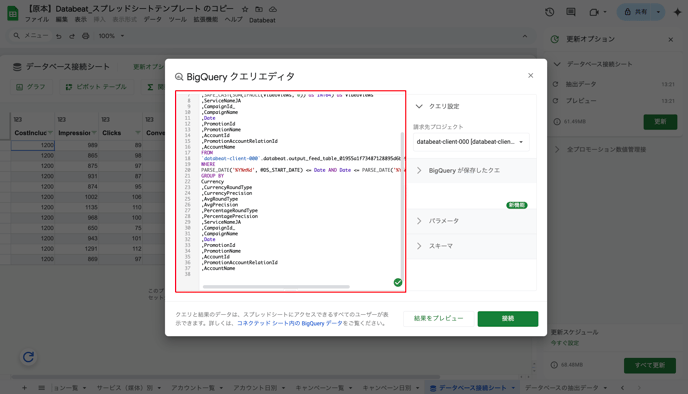Collapse toolbar with up chevron
The height and width of the screenshot is (394, 688).
(x=525, y=36)
